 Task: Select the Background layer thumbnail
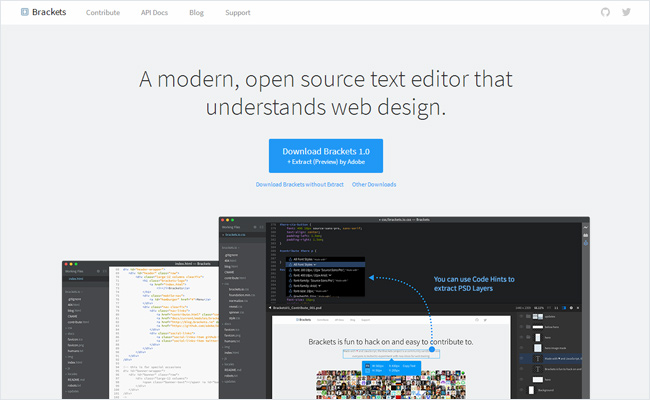pos(531,390)
